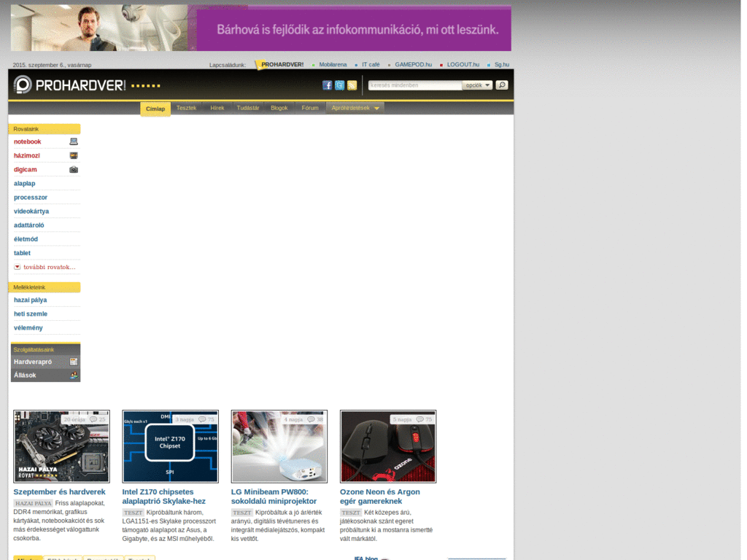Screen dimensions: 747x560
Task: Open the Fórum tab
Action: (310, 108)
